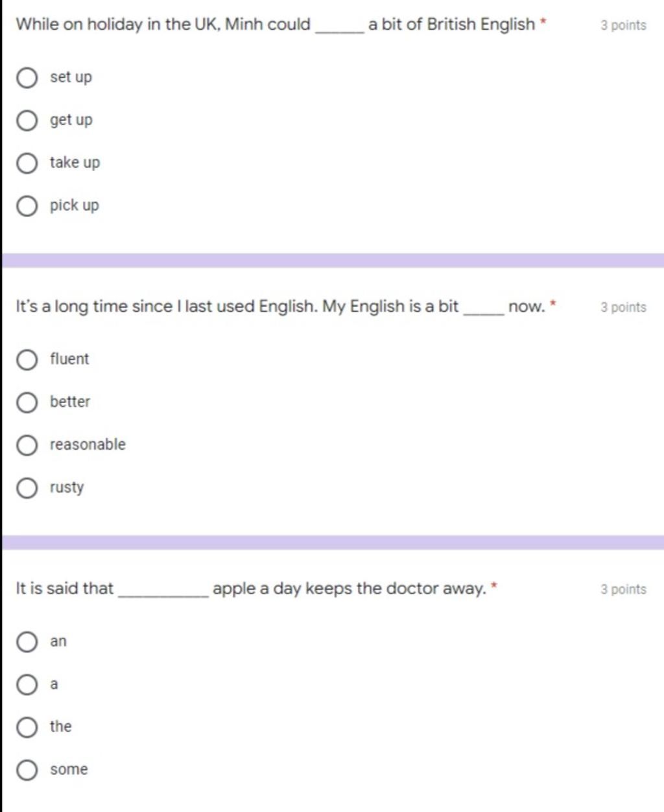The height and width of the screenshot is (812, 664).
Task: Choose the 'fluent' option
Action: click(27, 360)
